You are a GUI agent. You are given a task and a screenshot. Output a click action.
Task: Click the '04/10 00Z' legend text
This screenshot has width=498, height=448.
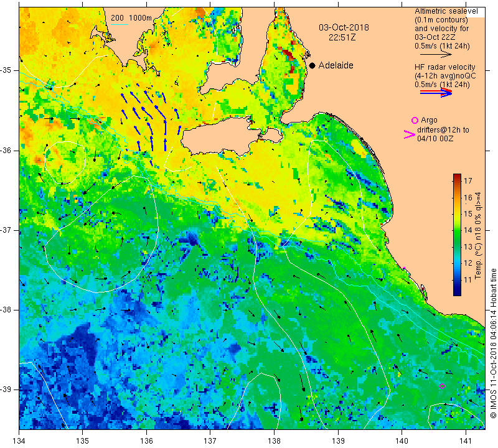pos(435,138)
